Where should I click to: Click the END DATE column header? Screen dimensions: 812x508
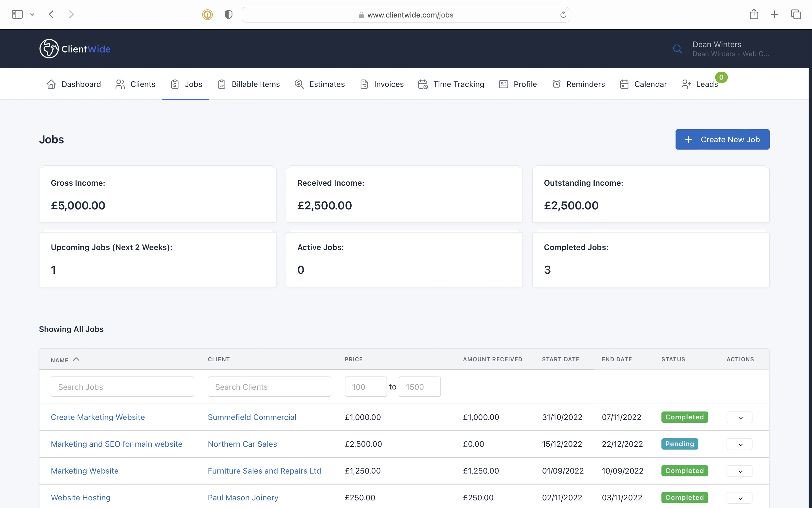click(617, 360)
